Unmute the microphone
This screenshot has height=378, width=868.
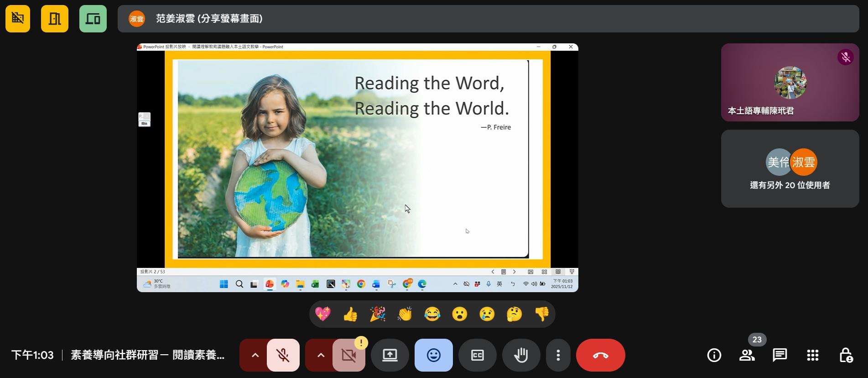(283, 355)
